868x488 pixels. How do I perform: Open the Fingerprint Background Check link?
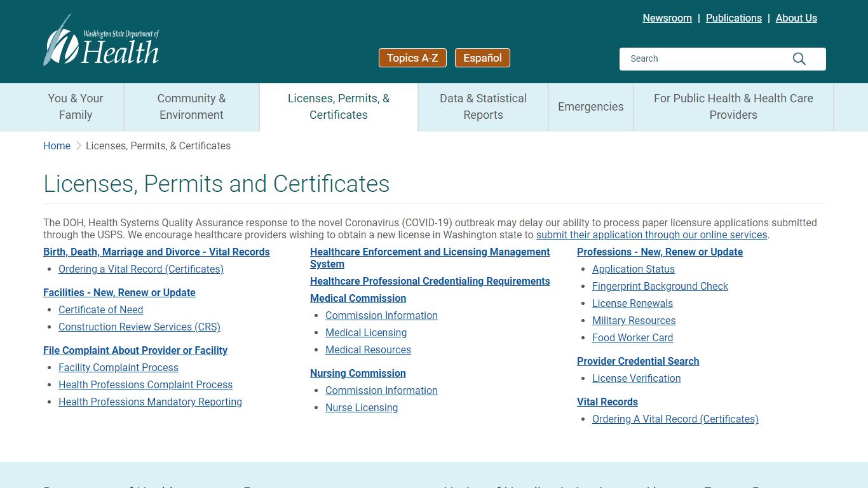[660, 287]
